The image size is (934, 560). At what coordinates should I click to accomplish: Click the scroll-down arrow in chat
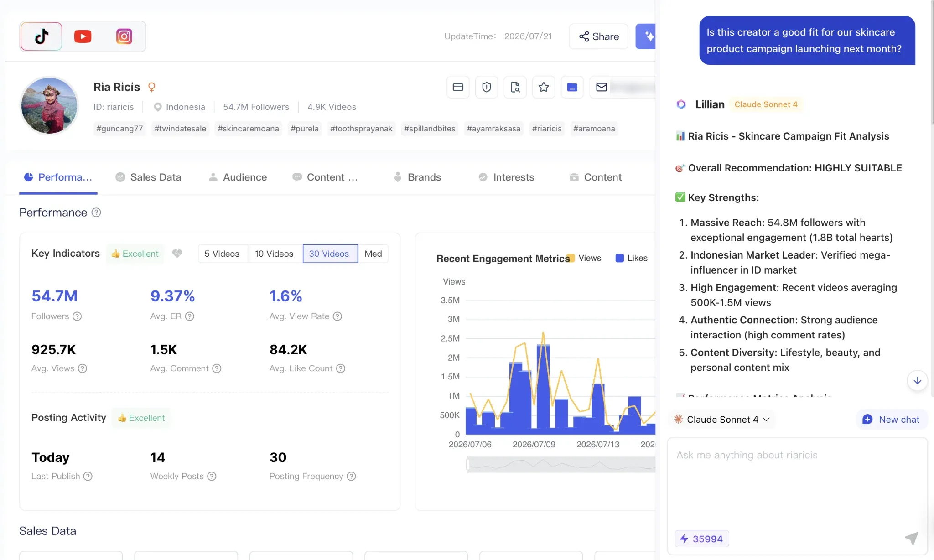(x=917, y=380)
